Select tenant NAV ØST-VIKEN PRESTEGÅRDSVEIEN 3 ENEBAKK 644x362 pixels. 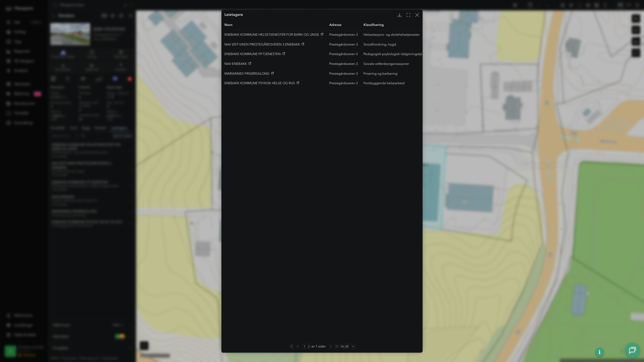(x=262, y=44)
